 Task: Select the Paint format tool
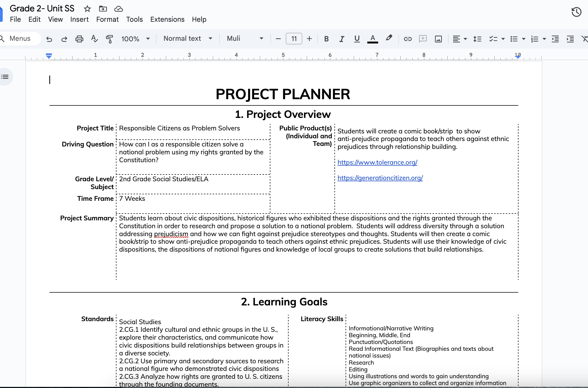[109, 39]
